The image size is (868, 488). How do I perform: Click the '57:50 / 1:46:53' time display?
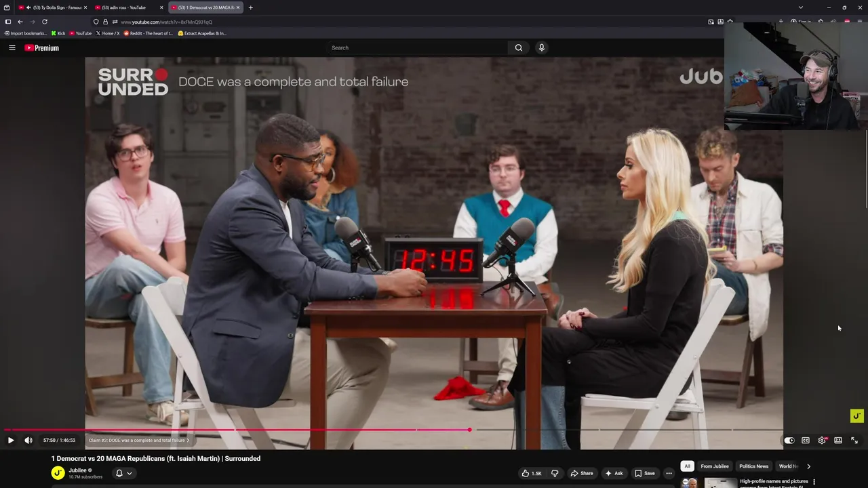tap(59, 441)
